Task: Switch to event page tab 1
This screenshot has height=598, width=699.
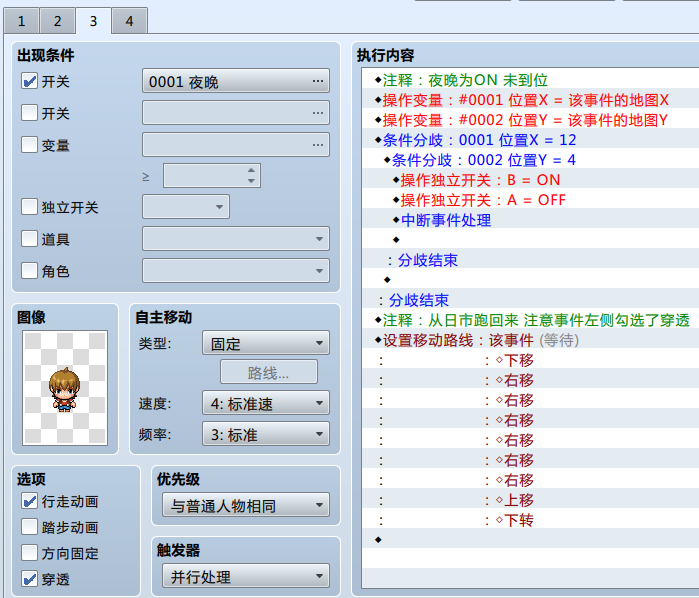Action: (21, 21)
